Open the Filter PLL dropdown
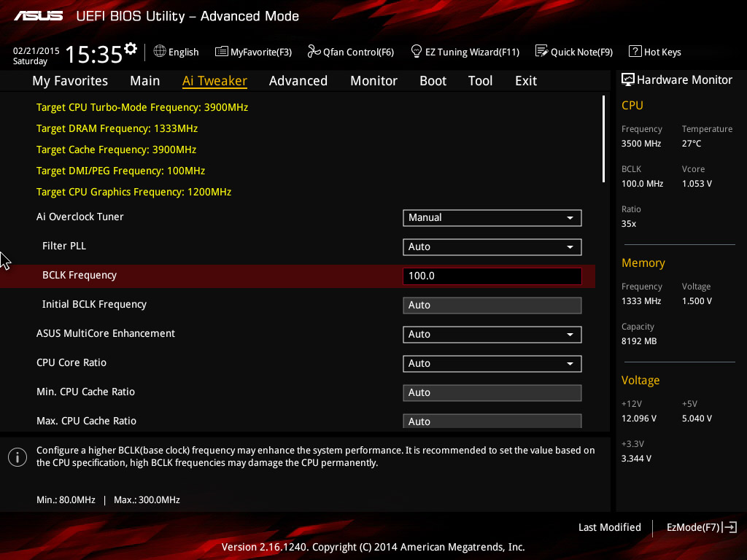The height and width of the screenshot is (560, 747). 492,246
